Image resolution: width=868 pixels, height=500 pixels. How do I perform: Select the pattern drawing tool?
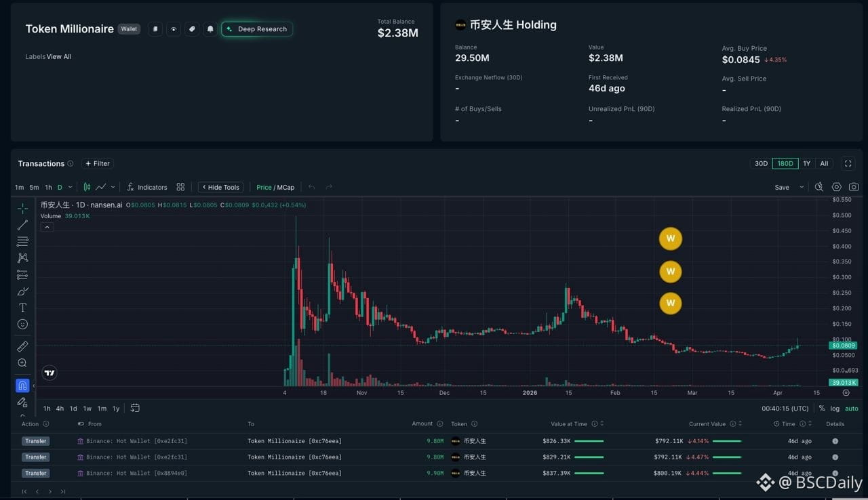pyautogui.click(x=22, y=258)
